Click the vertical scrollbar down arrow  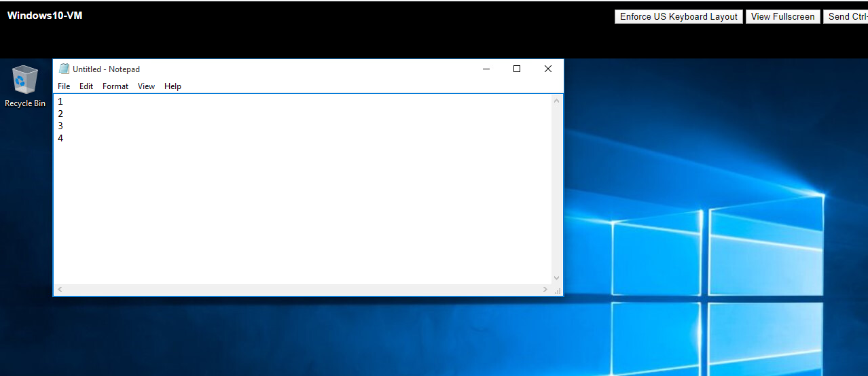557,277
